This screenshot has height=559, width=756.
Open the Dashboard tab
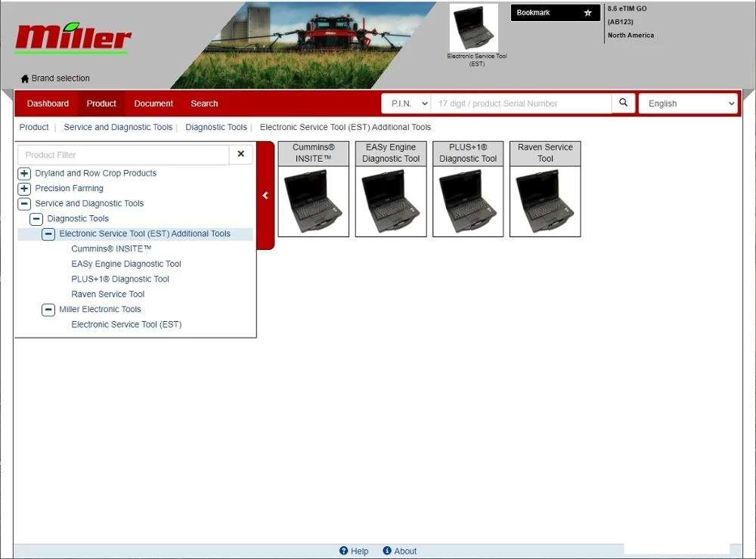click(x=48, y=103)
